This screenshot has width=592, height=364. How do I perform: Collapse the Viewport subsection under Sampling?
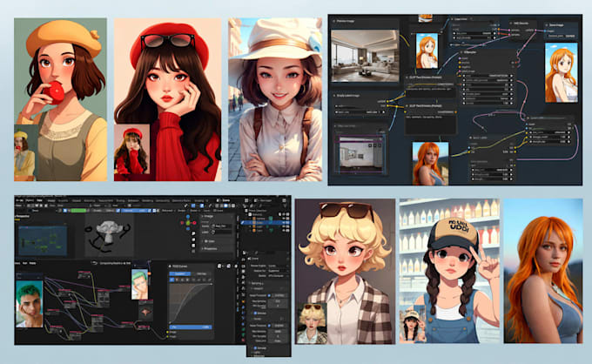258,288
